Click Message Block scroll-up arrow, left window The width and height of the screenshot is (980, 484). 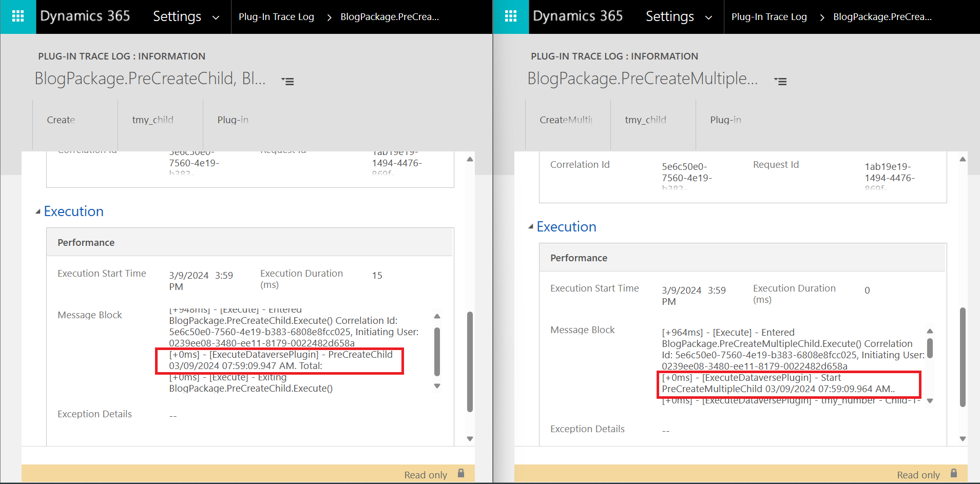(x=437, y=316)
